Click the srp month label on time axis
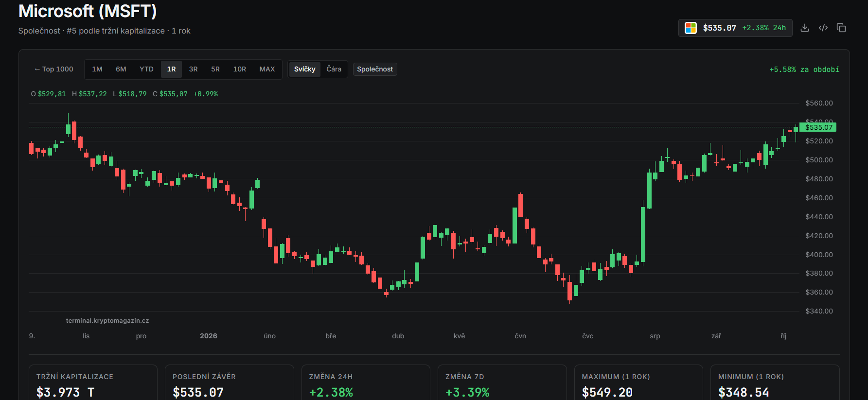Image resolution: width=868 pixels, height=400 pixels. click(655, 336)
